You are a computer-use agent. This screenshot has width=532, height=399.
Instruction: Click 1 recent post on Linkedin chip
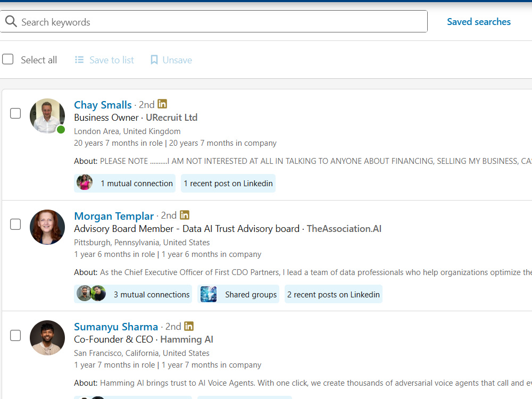228,183
